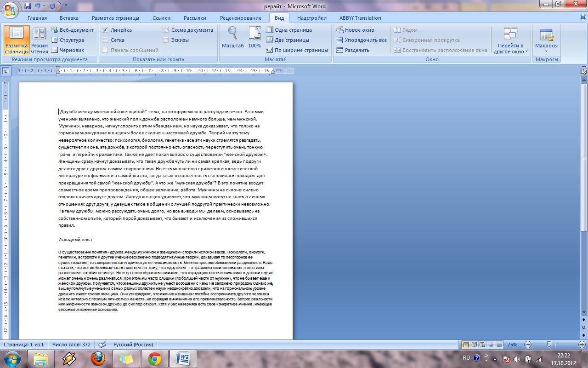Click Zoom In plus button
The width and height of the screenshot is (588, 368).
[x=582, y=345]
